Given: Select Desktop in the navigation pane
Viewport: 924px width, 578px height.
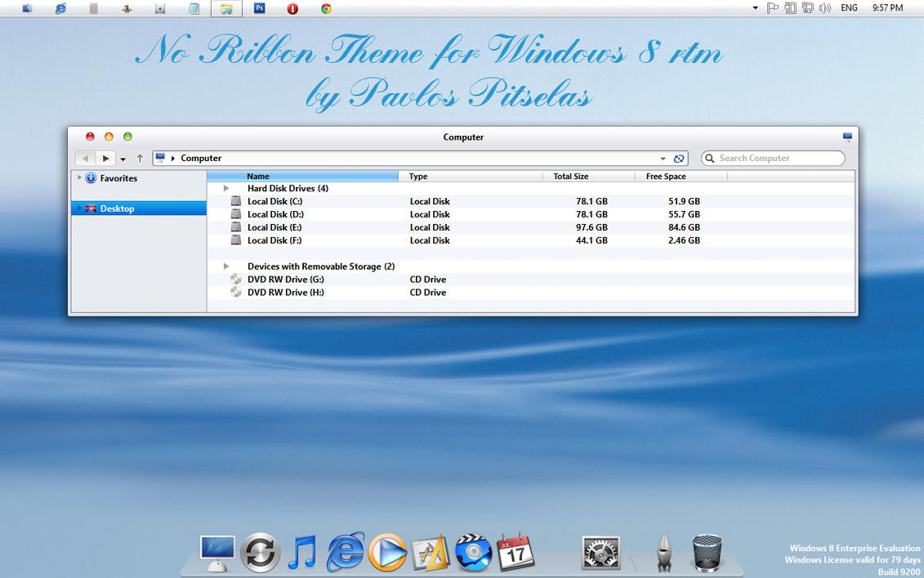Looking at the screenshot, I should click(139, 208).
